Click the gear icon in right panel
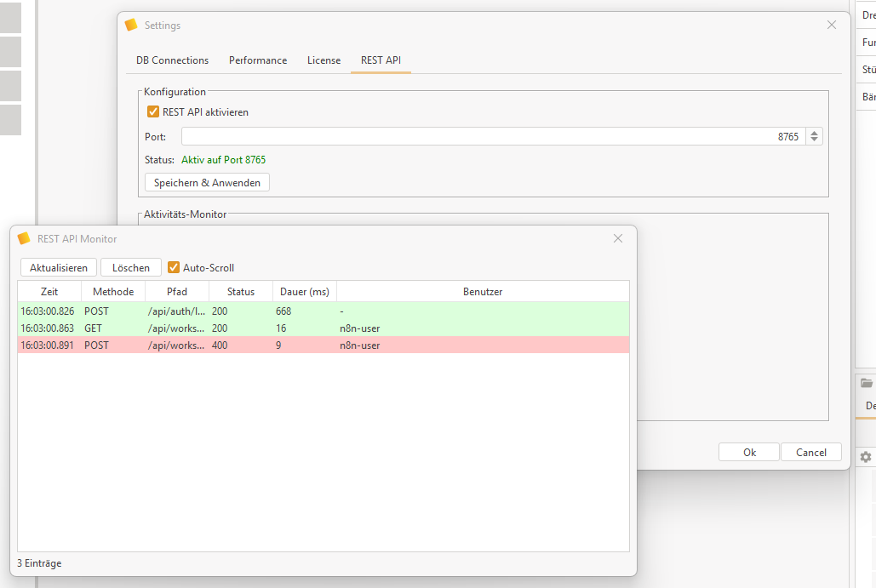The width and height of the screenshot is (876, 588). (x=866, y=457)
